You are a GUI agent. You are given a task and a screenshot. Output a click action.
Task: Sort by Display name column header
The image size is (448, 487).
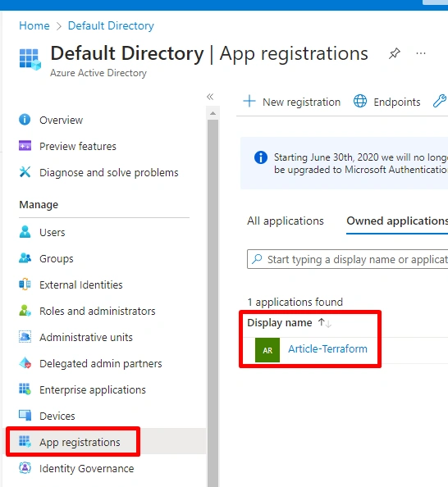coord(280,323)
